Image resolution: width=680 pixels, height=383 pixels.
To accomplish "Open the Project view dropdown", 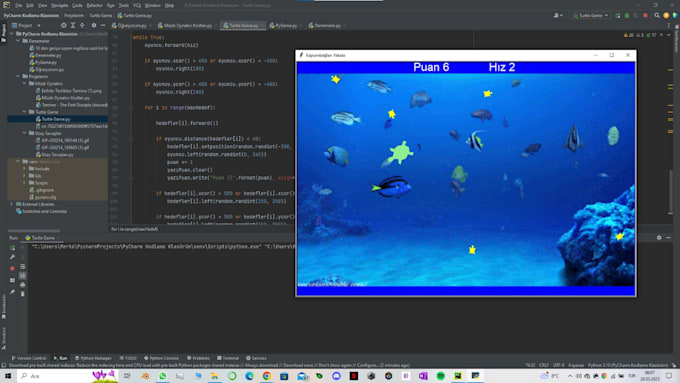I will [27, 26].
